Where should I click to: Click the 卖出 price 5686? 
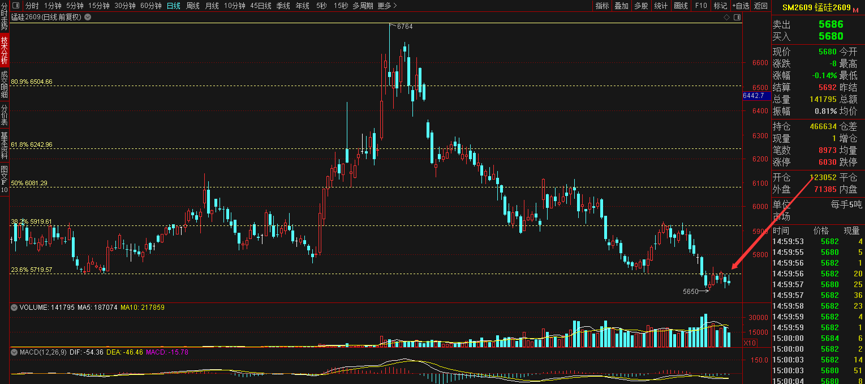[x=831, y=24]
